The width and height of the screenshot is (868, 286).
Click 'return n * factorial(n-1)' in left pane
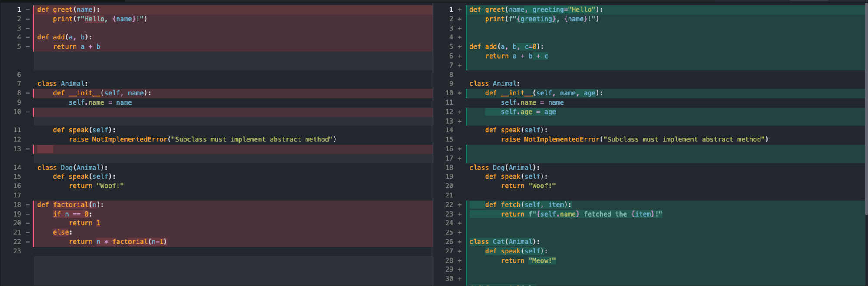(118, 242)
